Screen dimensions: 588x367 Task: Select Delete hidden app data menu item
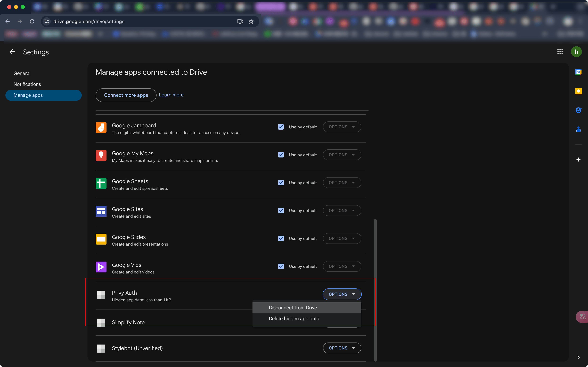307,319
